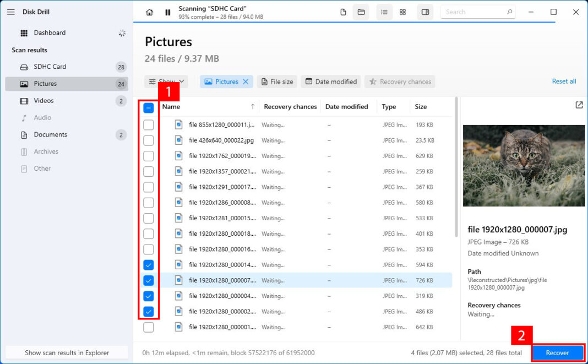Viewport: 588px width, 364px height.
Task: Open the Date modified filter
Action: coord(330,81)
